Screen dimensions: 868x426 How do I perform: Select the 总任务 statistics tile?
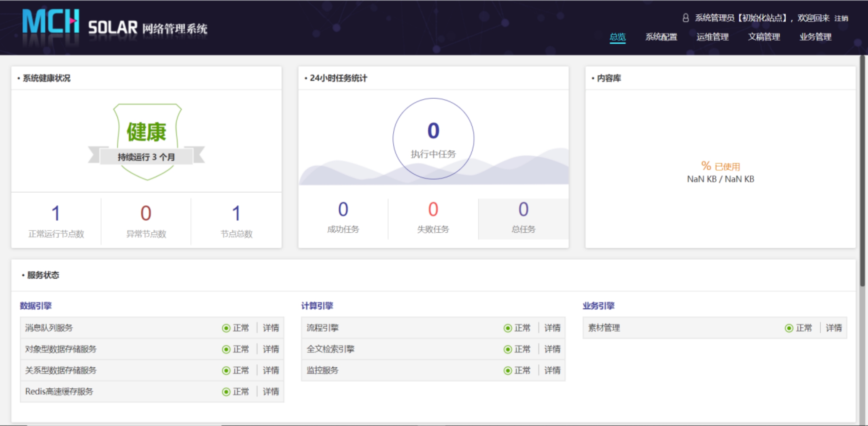coord(523,219)
